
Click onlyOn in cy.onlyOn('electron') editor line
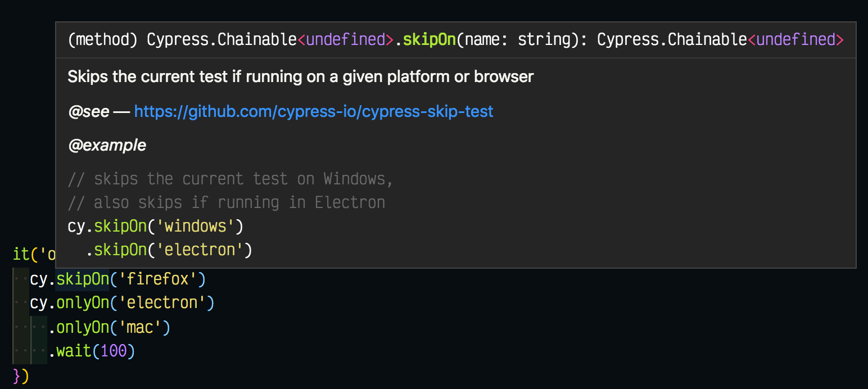click(x=83, y=303)
